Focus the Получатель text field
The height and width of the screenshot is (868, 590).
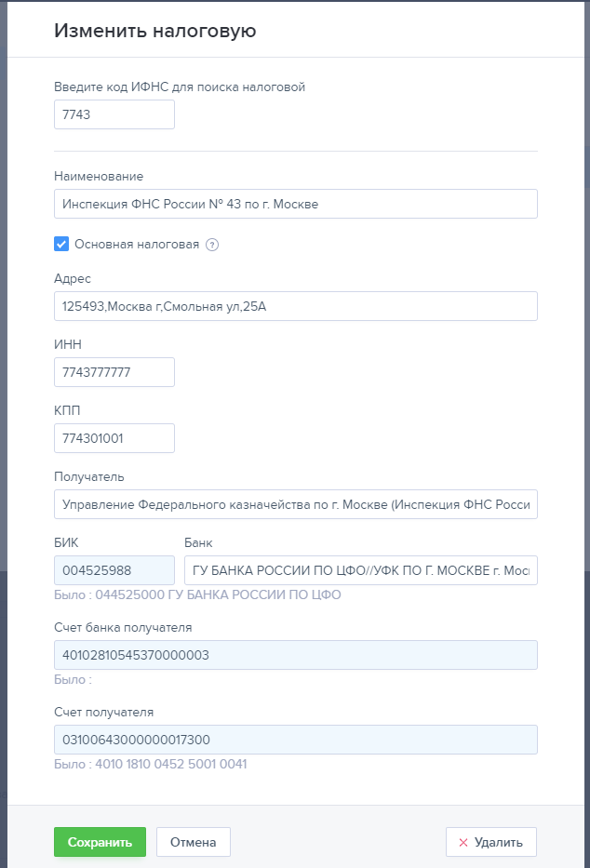(296, 505)
